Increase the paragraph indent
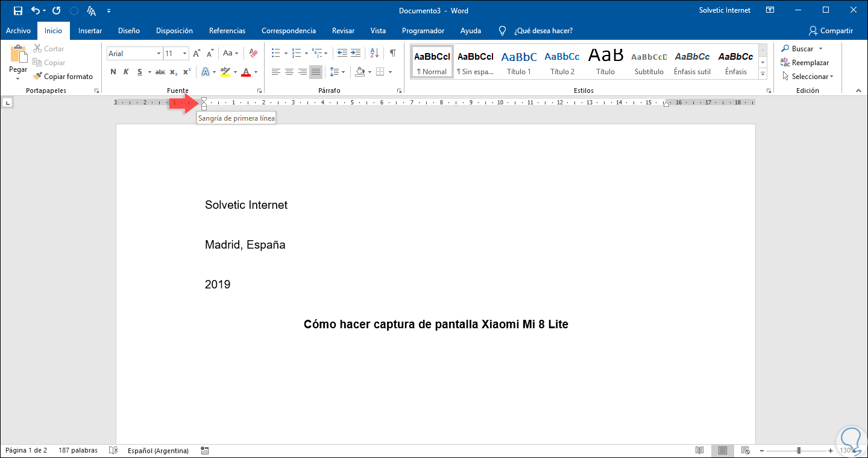This screenshot has width=868, height=458. 356,53
